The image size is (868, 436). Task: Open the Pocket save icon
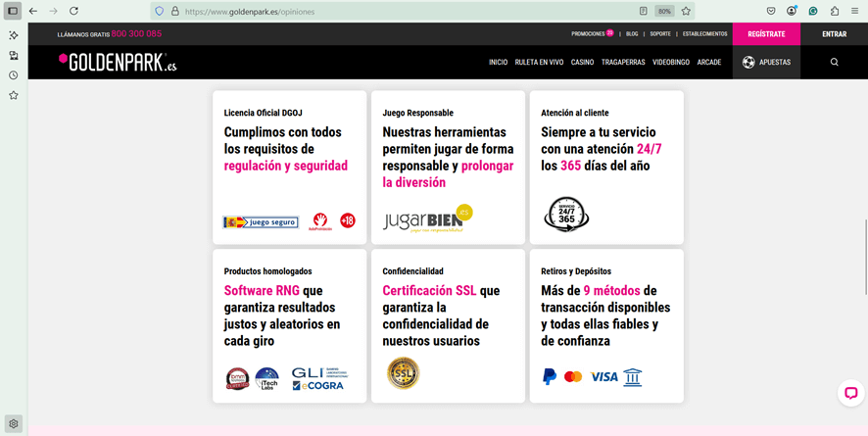pyautogui.click(x=771, y=11)
